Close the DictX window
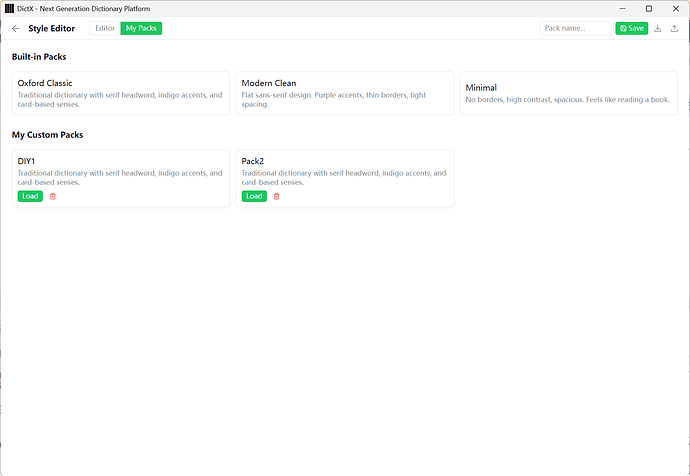The height and width of the screenshot is (476, 690). click(x=676, y=9)
